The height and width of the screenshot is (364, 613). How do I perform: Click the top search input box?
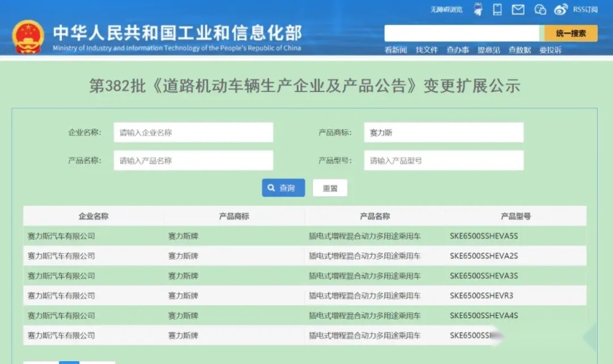click(462, 33)
